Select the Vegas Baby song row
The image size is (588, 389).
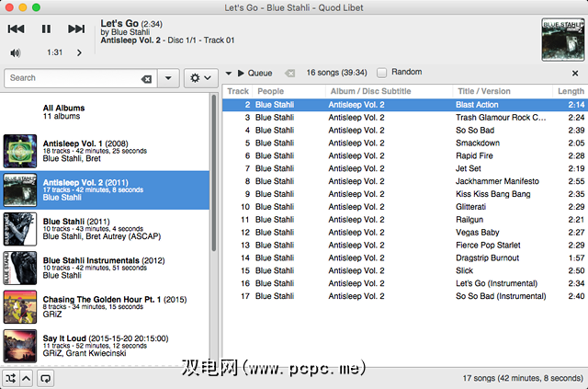tap(405, 233)
